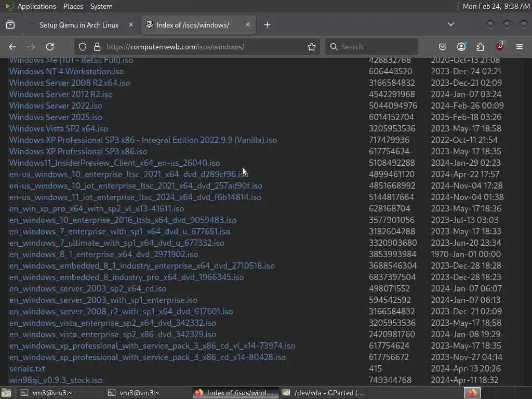Click the Firefox tray icon in the bottom panel
Screen dimensions: 532x399
472,393
